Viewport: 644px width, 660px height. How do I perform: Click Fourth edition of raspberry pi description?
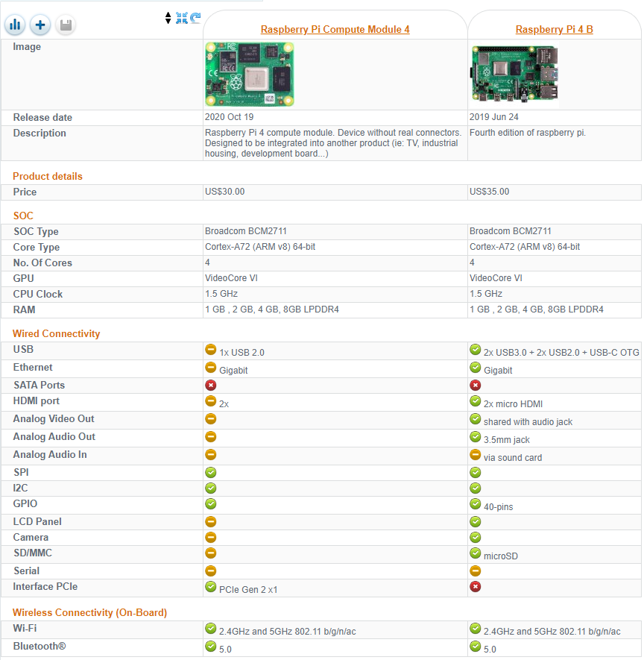pyautogui.click(x=528, y=133)
